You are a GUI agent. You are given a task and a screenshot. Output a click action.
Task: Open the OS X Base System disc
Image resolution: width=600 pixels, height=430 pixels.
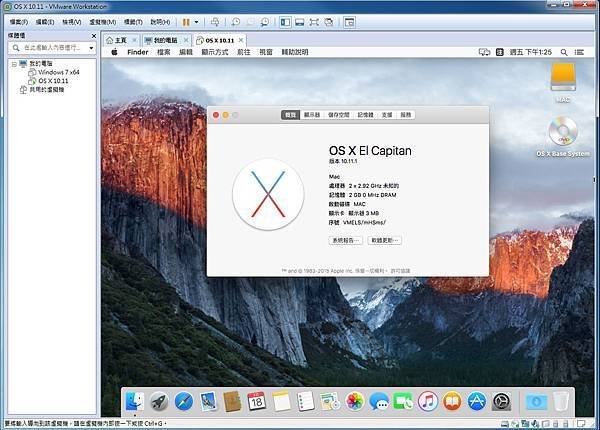562,136
